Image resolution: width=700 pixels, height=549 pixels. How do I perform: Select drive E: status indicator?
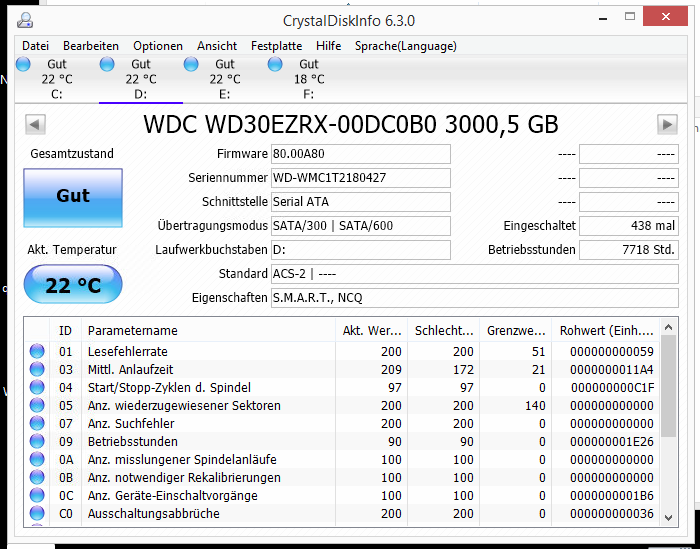[191, 64]
